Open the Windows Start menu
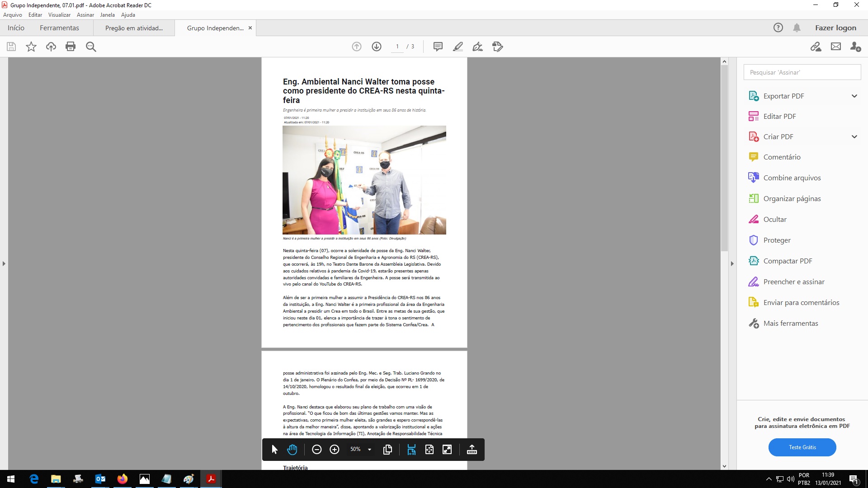This screenshot has width=868, height=488. (x=11, y=479)
